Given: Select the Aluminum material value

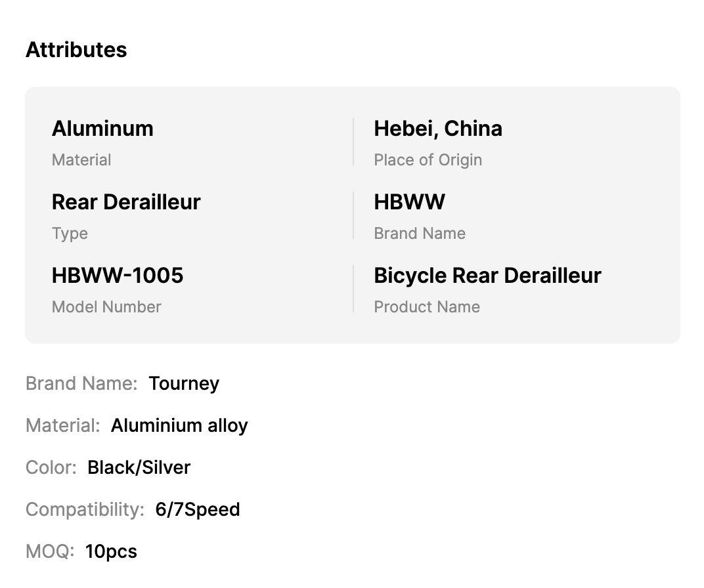Looking at the screenshot, I should (x=102, y=129).
